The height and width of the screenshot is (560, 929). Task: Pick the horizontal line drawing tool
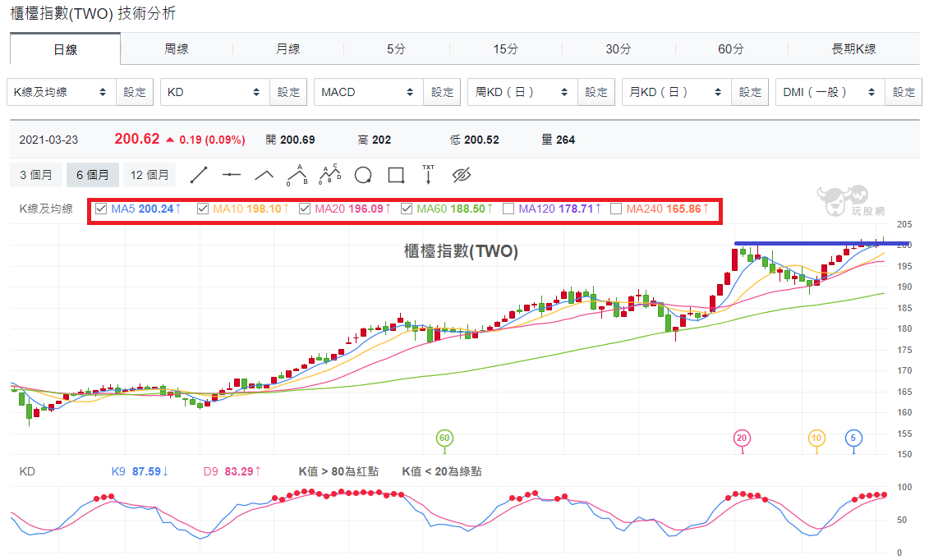pos(231,175)
